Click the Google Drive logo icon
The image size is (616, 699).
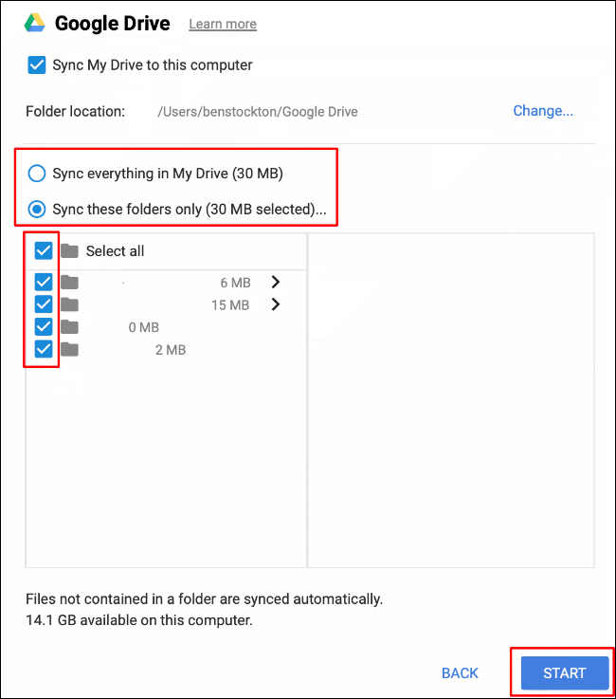pyautogui.click(x=35, y=23)
